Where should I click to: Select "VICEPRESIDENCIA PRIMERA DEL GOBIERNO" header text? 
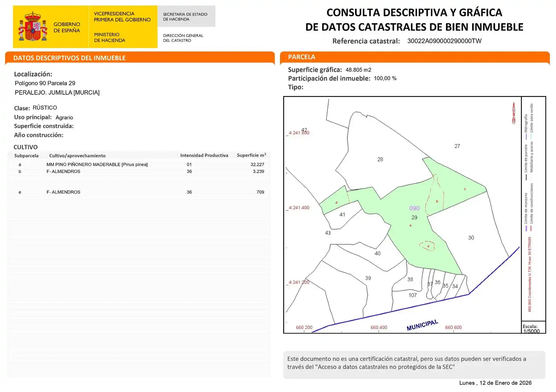tap(122, 17)
